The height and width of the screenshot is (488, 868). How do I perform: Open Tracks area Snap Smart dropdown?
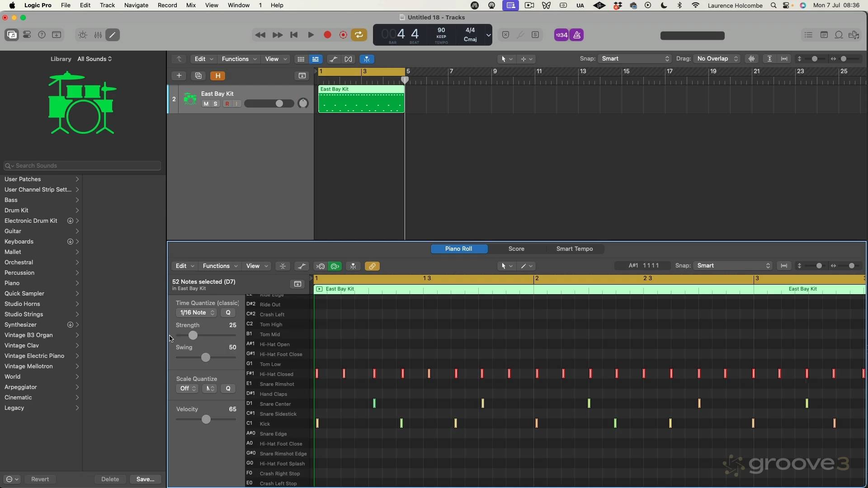pyautogui.click(x=635, y=59)
